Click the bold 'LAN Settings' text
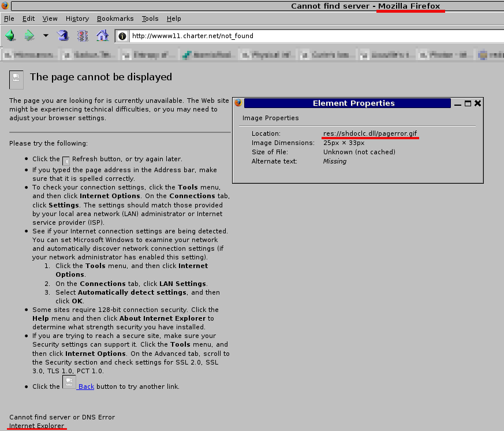504x431 pixels. (182, 284)
